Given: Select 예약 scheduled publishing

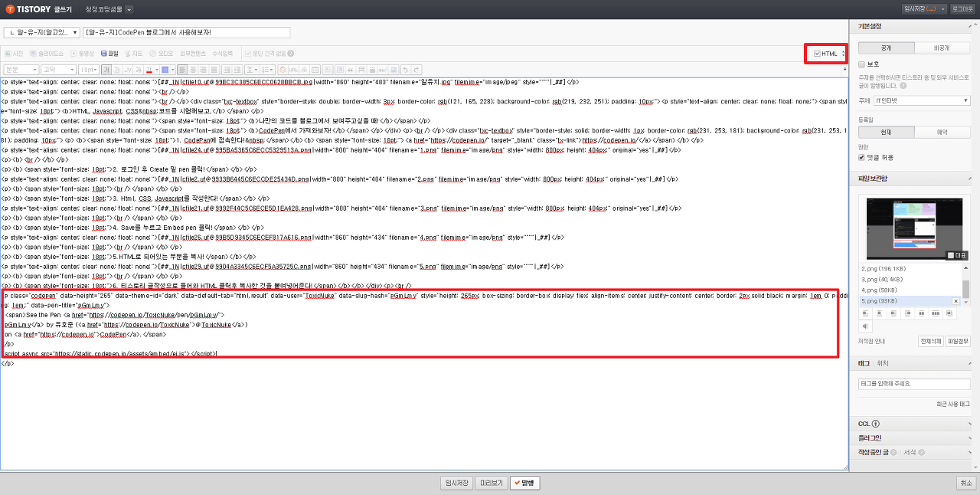Looking at the screenshot, I should [x=942, y=132].
